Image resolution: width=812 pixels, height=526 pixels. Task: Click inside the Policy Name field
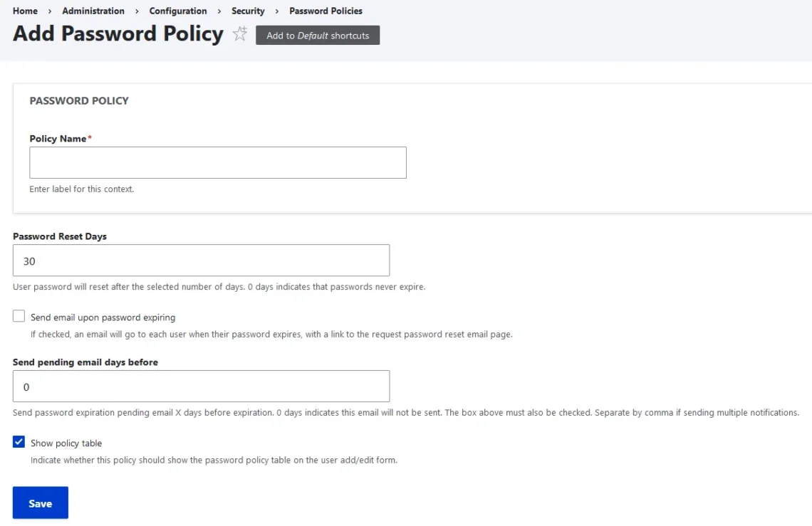tap(217, 162)
